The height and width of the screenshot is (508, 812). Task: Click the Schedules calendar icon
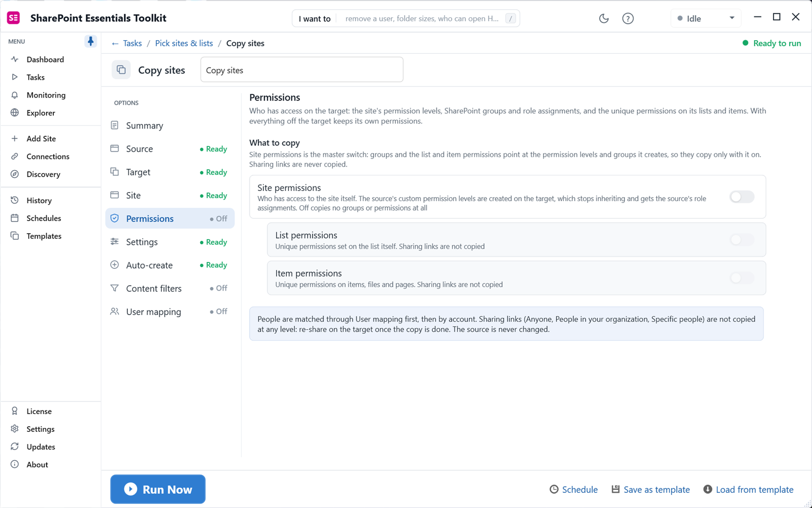tap(15, 218)
